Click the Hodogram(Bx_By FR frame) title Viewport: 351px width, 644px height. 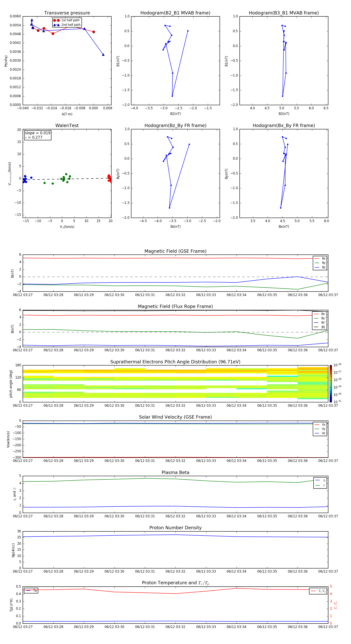284,125
